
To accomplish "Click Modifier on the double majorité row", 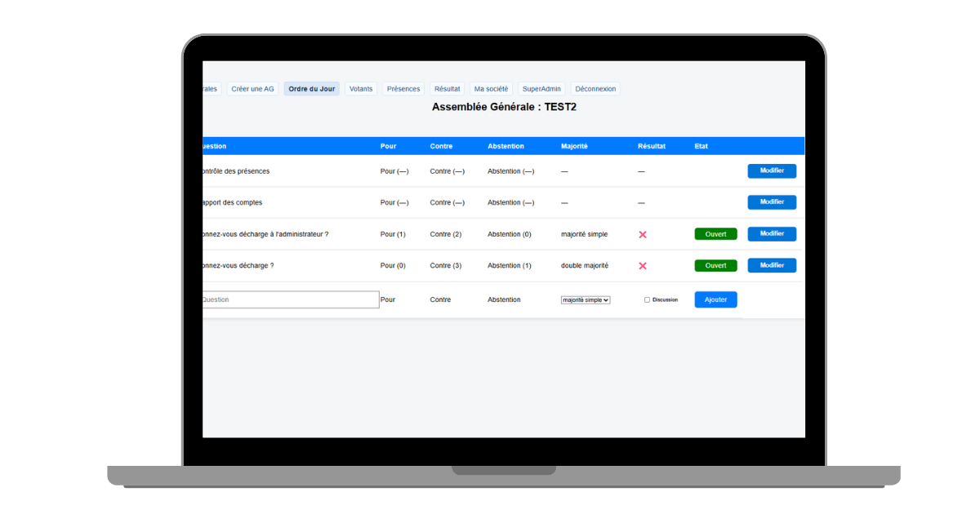I will pyautogui.click(x=772, y=265).
